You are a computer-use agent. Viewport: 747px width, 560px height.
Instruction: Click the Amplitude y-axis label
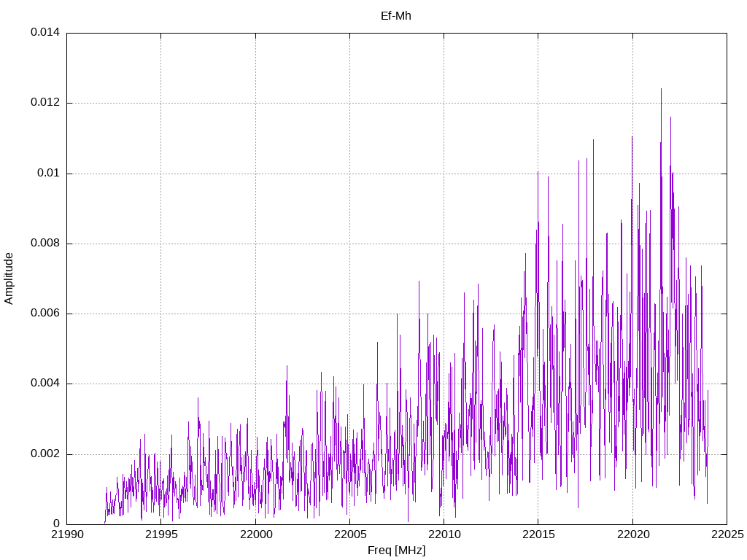[x=9, y=278]
